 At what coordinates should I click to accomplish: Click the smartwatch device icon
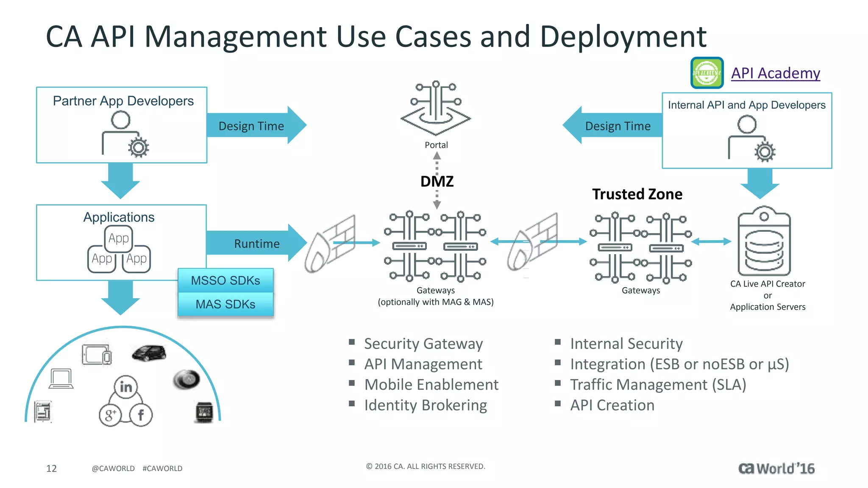click(204, 412)
